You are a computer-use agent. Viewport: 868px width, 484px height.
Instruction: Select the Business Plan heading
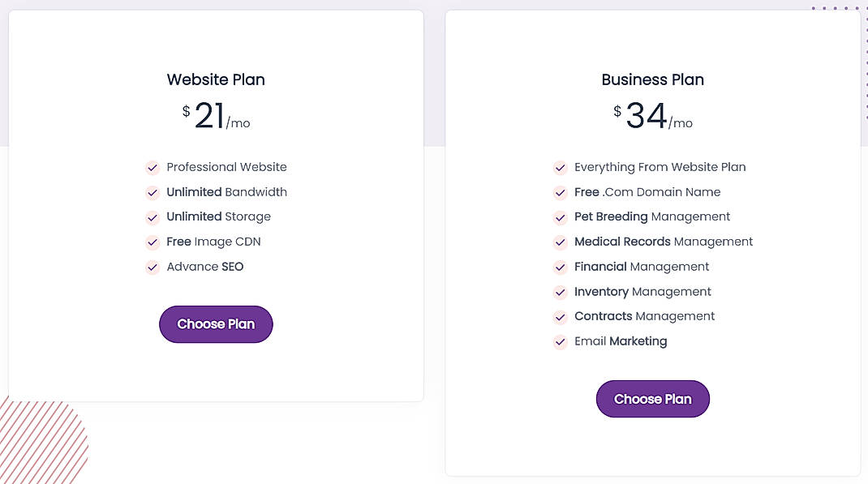[x=652, y=79]
